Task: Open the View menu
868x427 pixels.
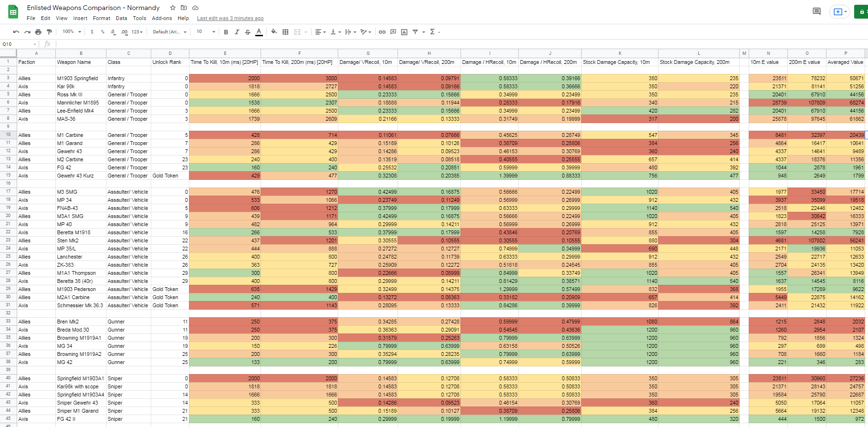Action: [x=62, y=18]
